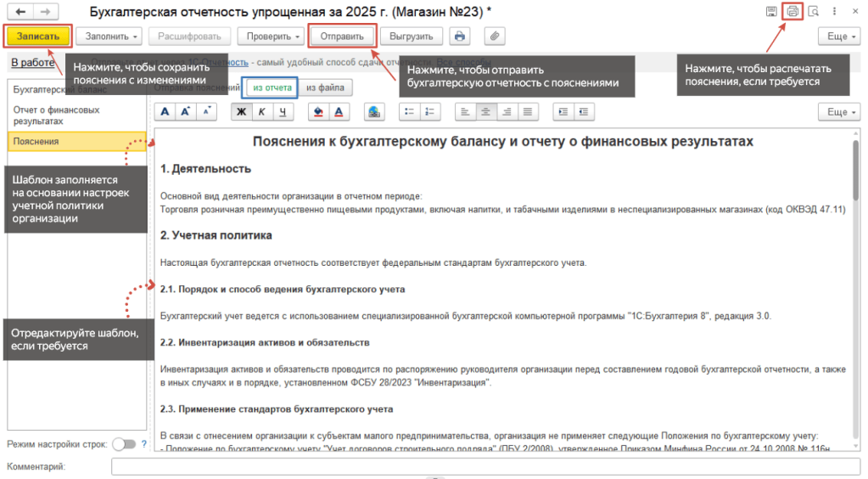This screenshot has width=868, height=479.
Task: Go forward with the right arrow
Action: (45, 12)
